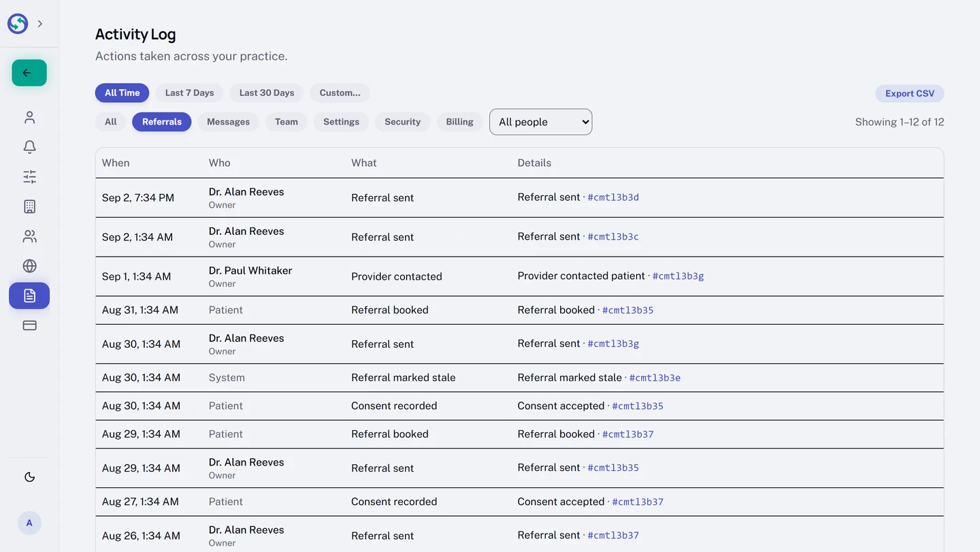Click the 'When' column header
This screenshot has width=980, height=552.
pyautogui.click(x=116, y=163)
